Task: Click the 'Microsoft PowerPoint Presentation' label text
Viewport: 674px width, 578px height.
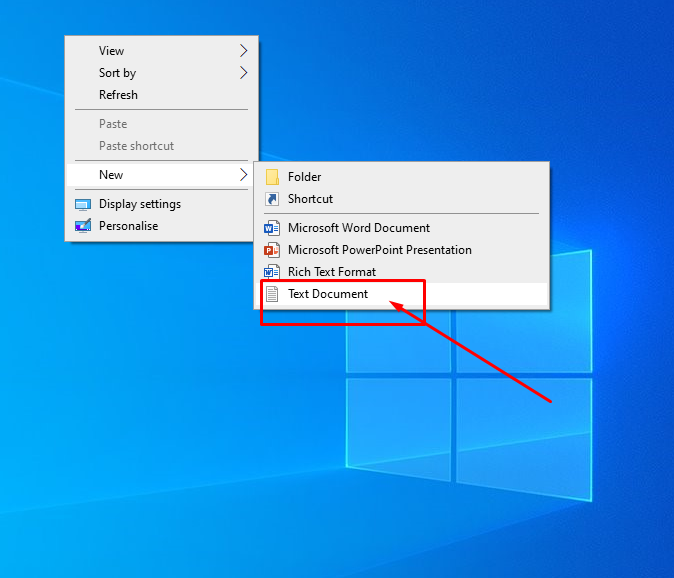Action: point(379,250)
